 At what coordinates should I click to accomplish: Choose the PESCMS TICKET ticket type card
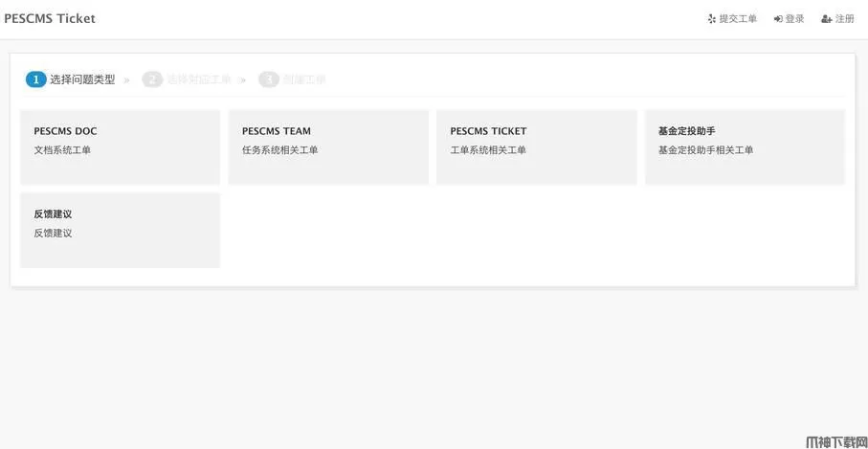pyautogui.click(x=537, y=147)
